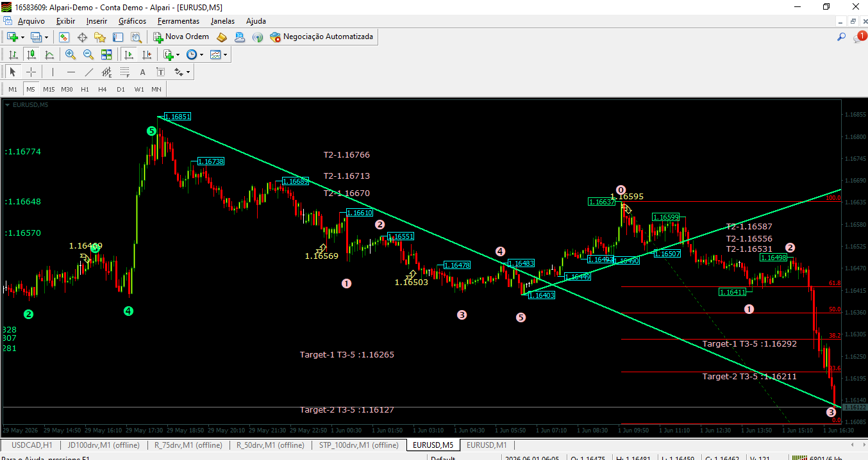Click the cloud virtual hosting icon
Viewport: 868px width, 460px height.
(x=240, y=37)
